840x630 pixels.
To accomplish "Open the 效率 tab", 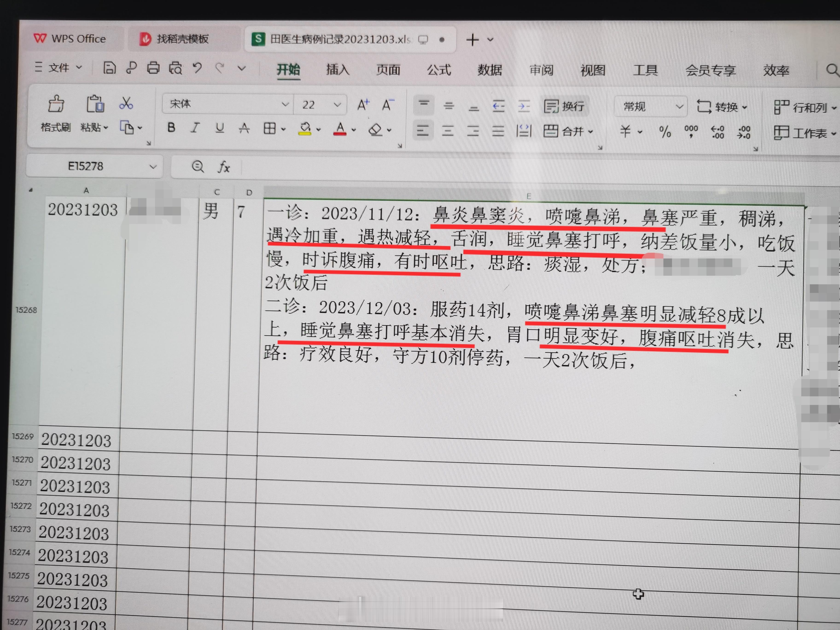I will pyautogui.click(x=776, y=71).
